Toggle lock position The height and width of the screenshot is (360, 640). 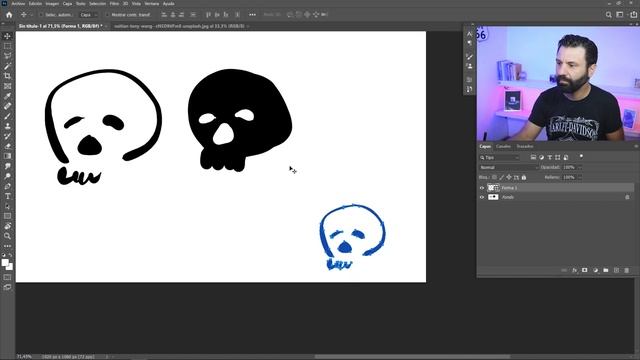click(x=509, y=177)
